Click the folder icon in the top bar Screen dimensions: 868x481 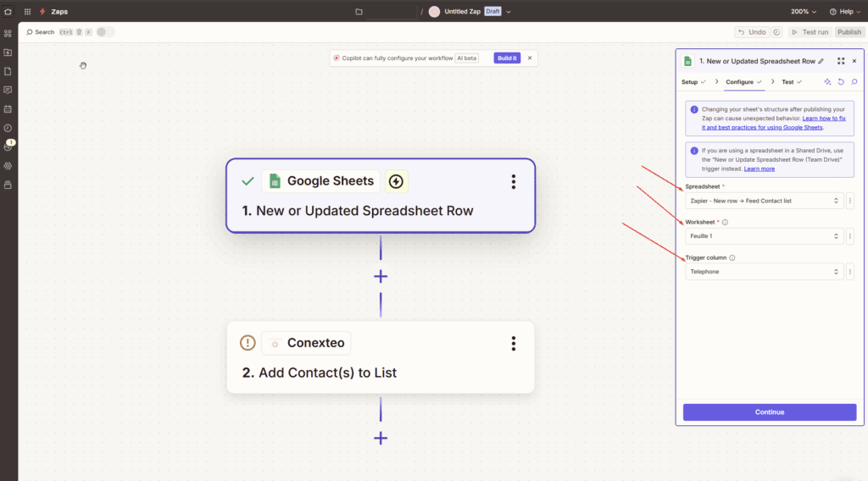(359, 12)
